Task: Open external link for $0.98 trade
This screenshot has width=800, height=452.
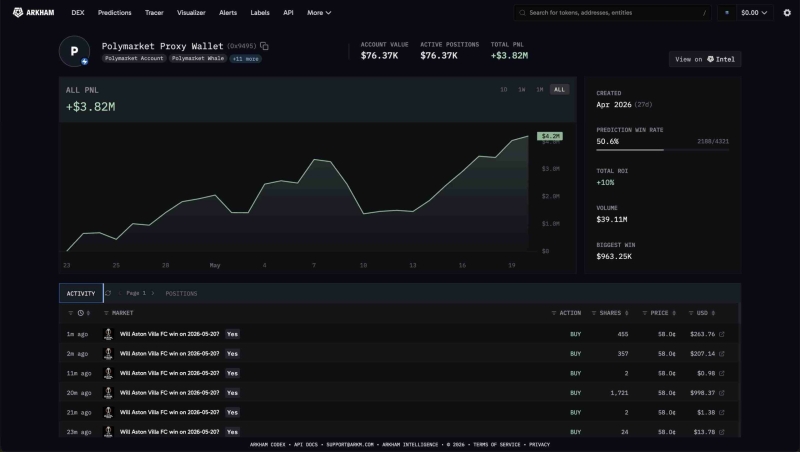Action: point(721,373)
